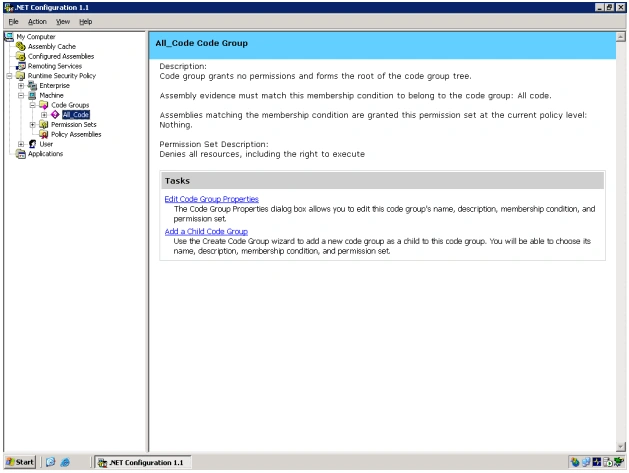Select Assembly Cache tree label
The image size is (629, 473).
pyautogui.click(x=52, y=47)
